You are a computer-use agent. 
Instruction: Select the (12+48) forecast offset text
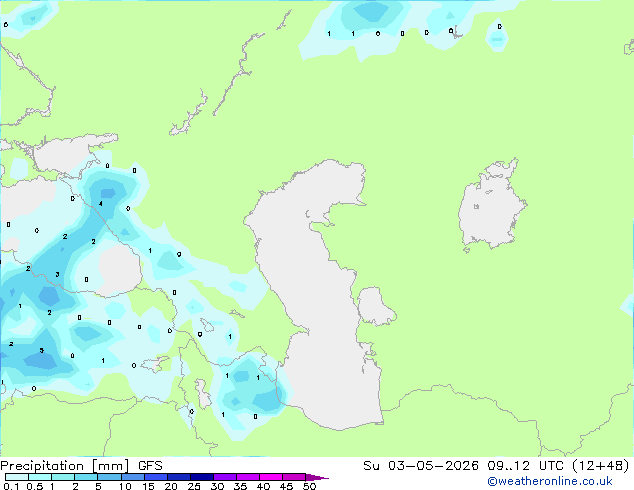(601, 466)
